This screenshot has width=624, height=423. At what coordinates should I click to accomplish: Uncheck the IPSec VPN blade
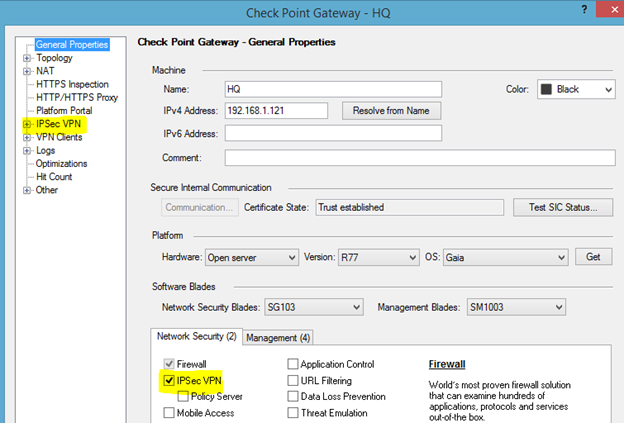coord(169,380)
